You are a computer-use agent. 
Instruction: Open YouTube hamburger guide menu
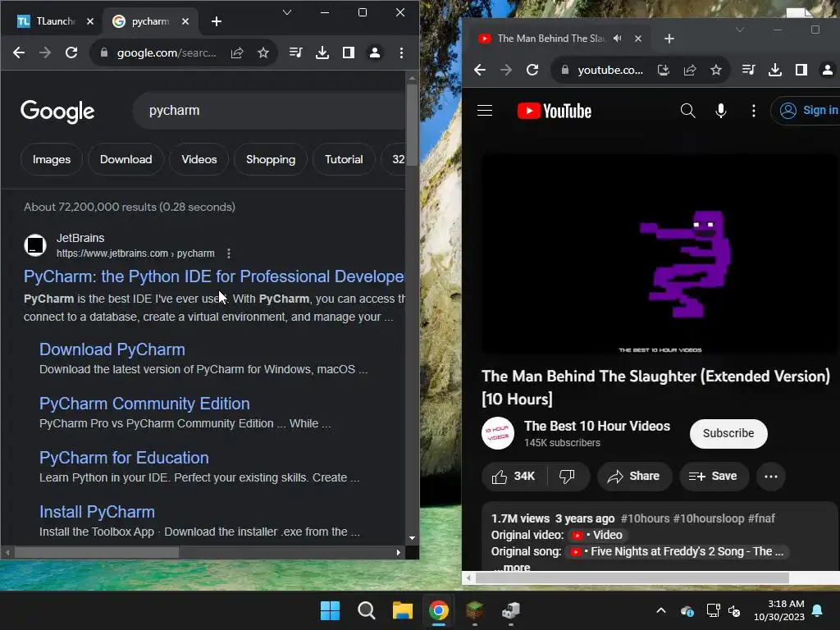pyautogui.click(x=485, y=111)
